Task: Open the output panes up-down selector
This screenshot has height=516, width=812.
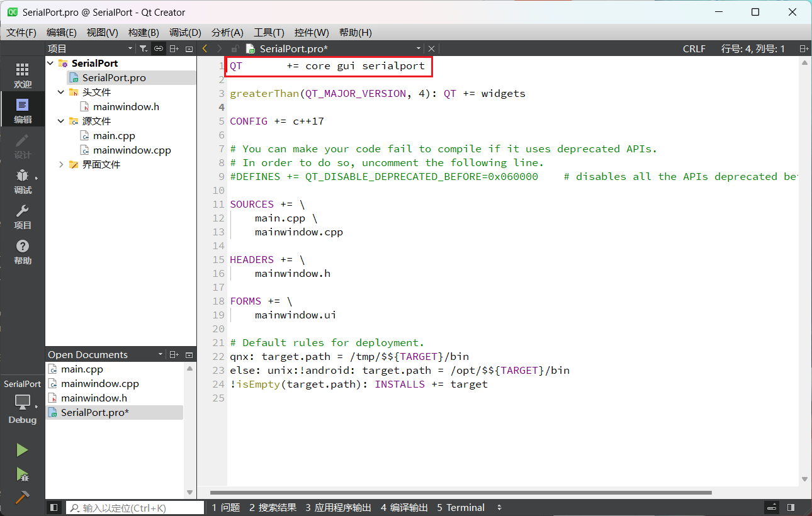Action: tap(499, 507)
